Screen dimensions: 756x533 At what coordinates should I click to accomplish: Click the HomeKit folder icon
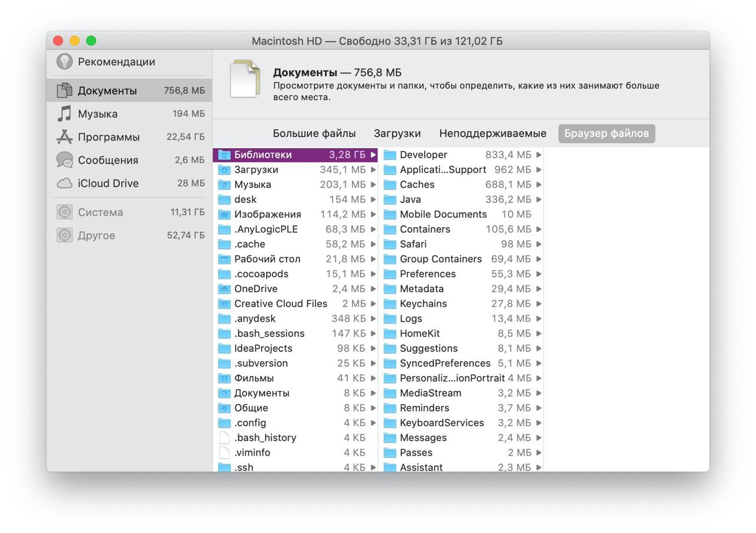[x=390, y=333]
